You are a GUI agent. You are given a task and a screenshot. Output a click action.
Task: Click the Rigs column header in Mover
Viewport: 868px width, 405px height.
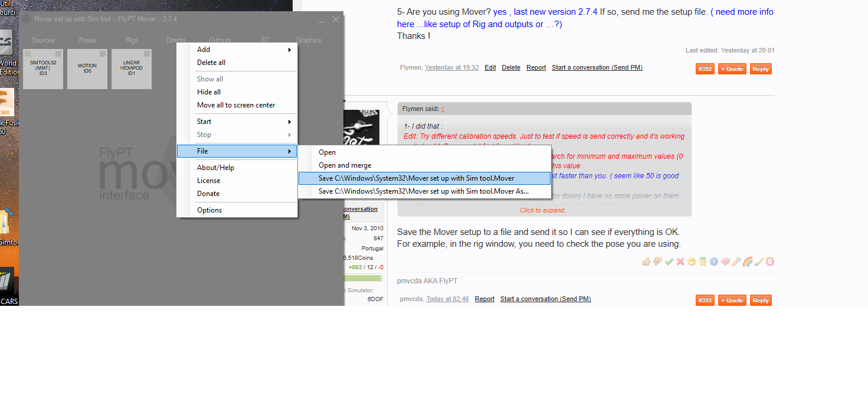point(132,40)
